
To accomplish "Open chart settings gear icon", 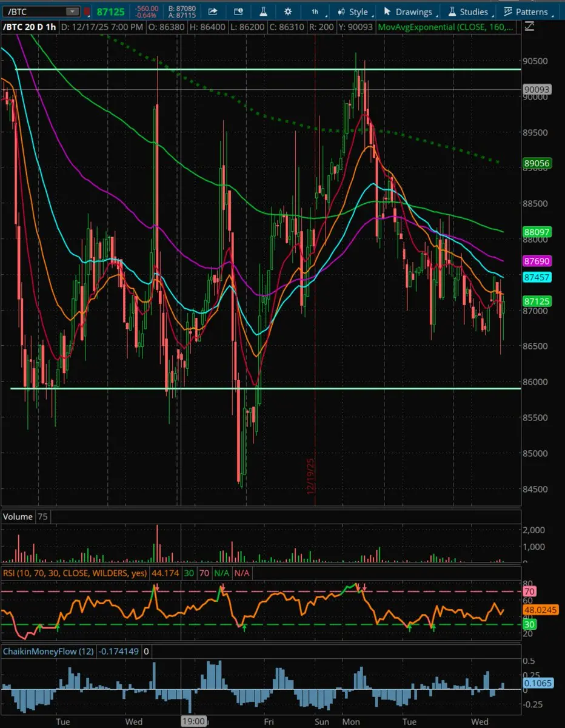I will click(x=288, y=11).
